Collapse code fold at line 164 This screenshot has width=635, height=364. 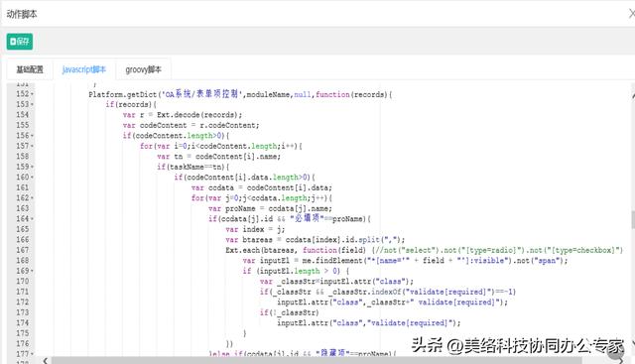point(32,219)
